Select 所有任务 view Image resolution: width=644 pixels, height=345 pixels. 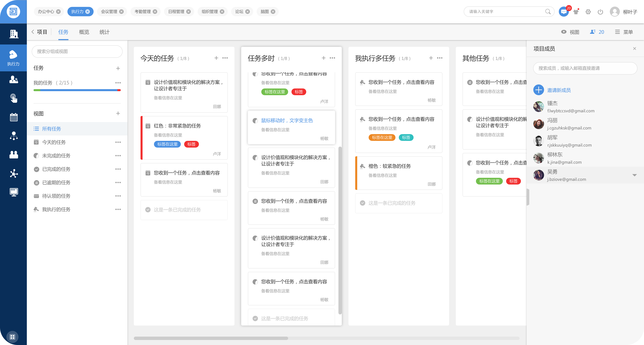77,129
